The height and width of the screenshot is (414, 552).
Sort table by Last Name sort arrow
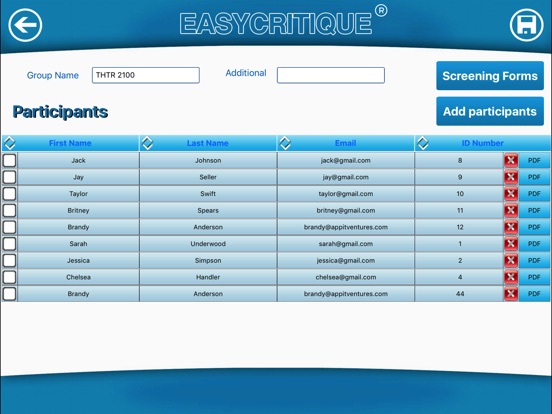(147, 143)
